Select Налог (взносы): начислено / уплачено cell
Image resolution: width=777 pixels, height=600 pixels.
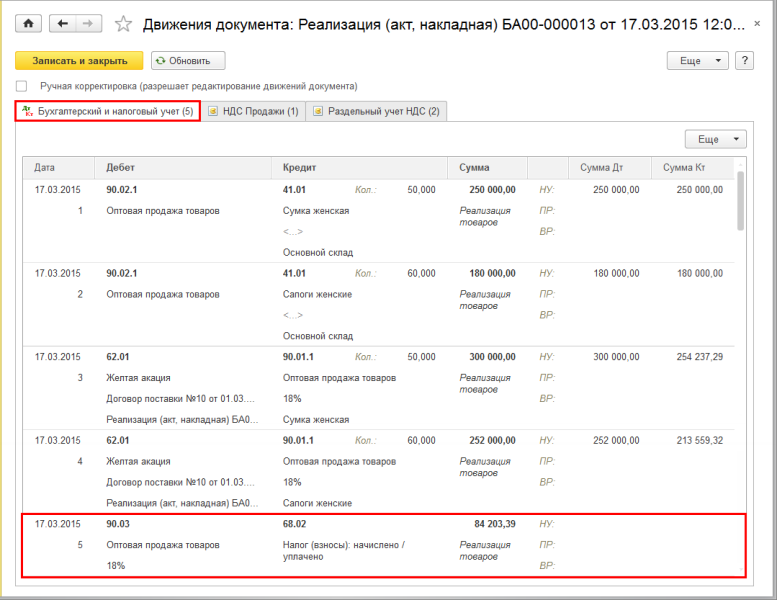click(x=343, y=550)
